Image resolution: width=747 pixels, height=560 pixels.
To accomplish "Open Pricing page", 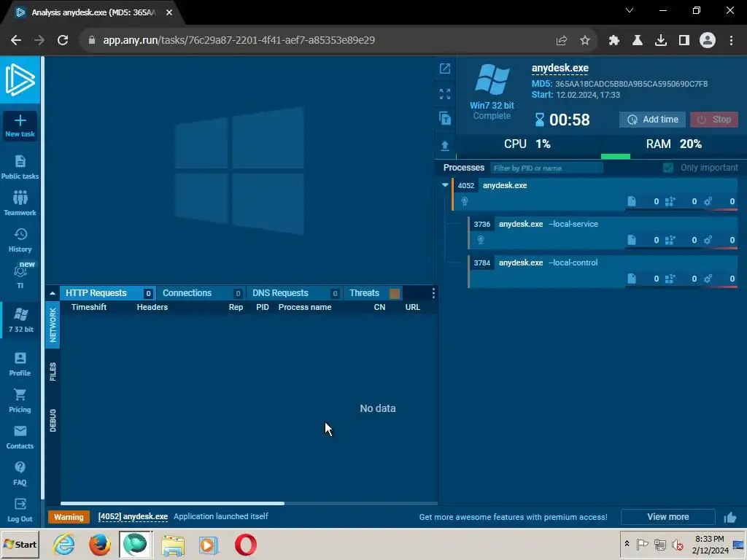I will pyautogui.click(x=20, y=401).
